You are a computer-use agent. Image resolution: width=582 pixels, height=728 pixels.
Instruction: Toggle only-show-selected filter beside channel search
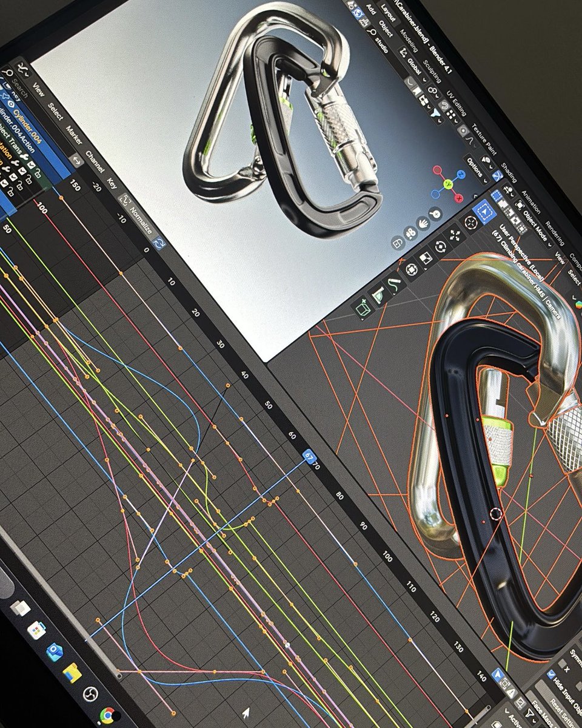(76, 160)
